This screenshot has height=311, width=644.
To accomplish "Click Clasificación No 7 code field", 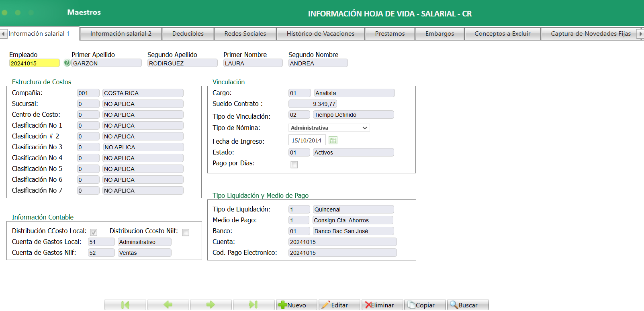I will pos(88,191).
